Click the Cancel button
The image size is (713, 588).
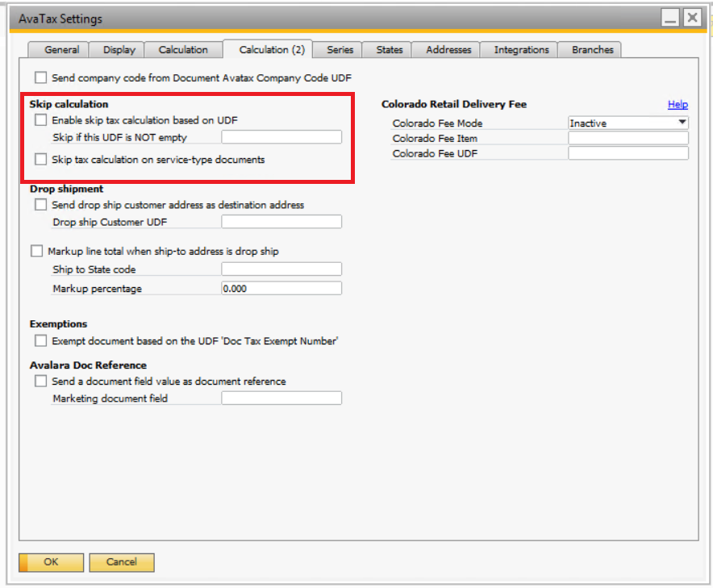coord(122,562)
